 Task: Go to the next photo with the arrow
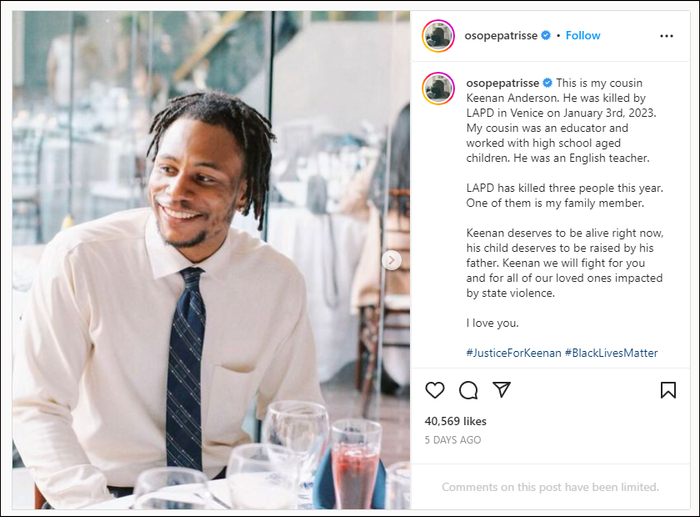(392, 260)
